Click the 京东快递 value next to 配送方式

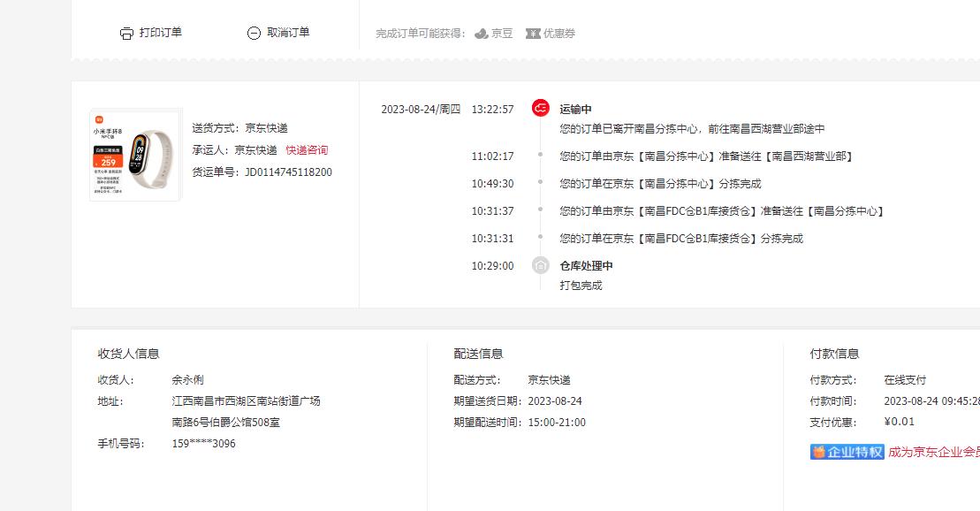[550, 379]
